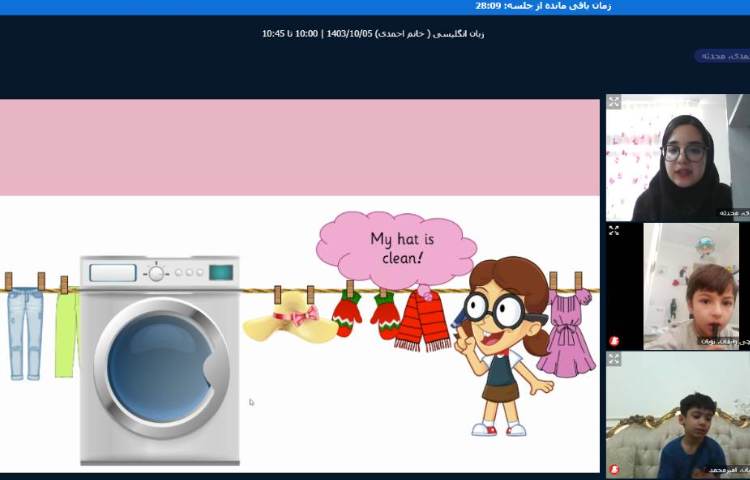Screen dimensions: 750x480
Task: Click the teacher's name label on video
Action: (x=735, y=213)
